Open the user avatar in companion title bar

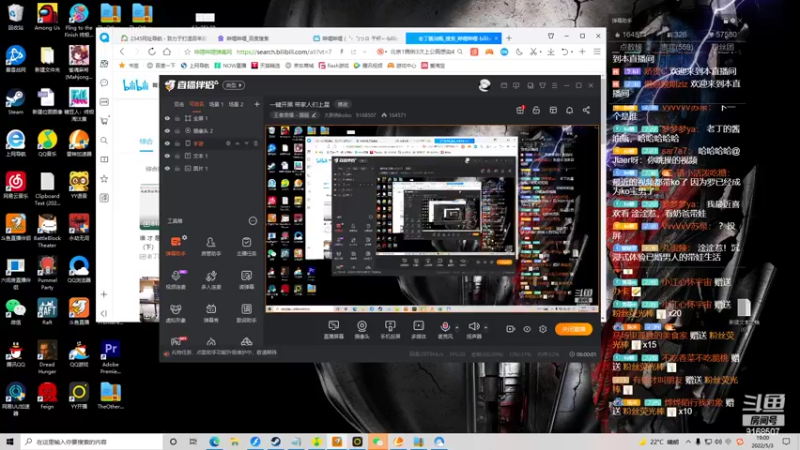[x=484, y=85]
